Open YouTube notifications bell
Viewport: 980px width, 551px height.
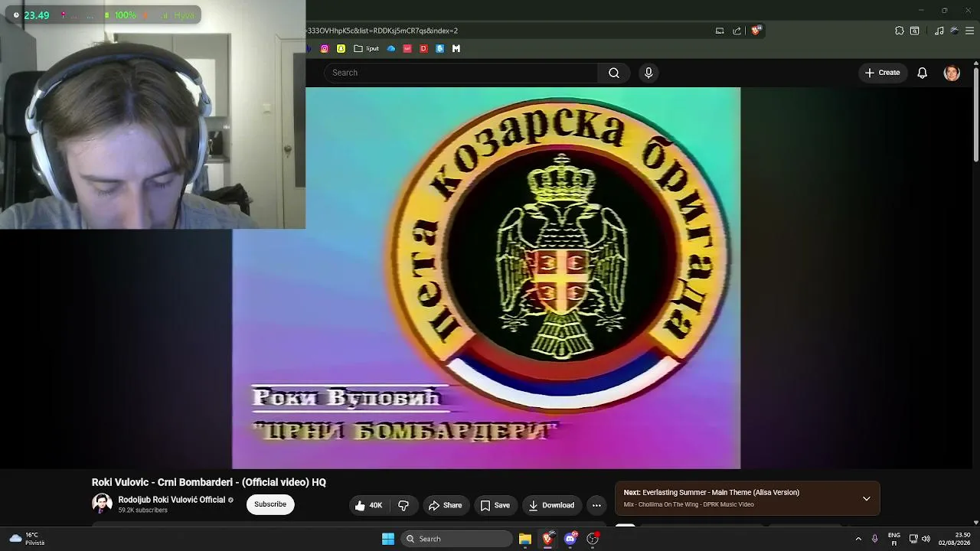pyautogui.click(x=923, y=73)
